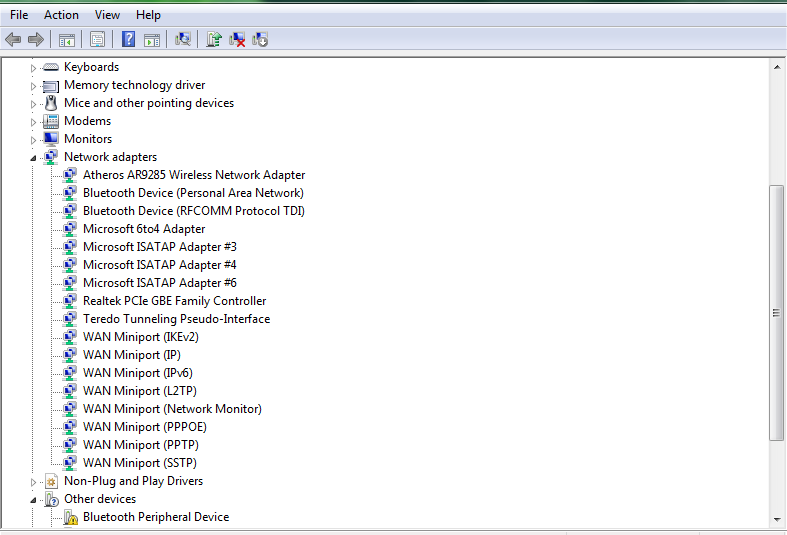The image size is (787, 535).
Task: Expand the Keyboards node
Action: tap(33, 68)
